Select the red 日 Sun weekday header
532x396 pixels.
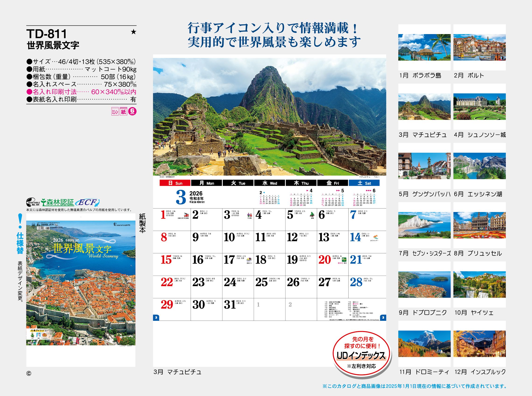tap(175, 183)
